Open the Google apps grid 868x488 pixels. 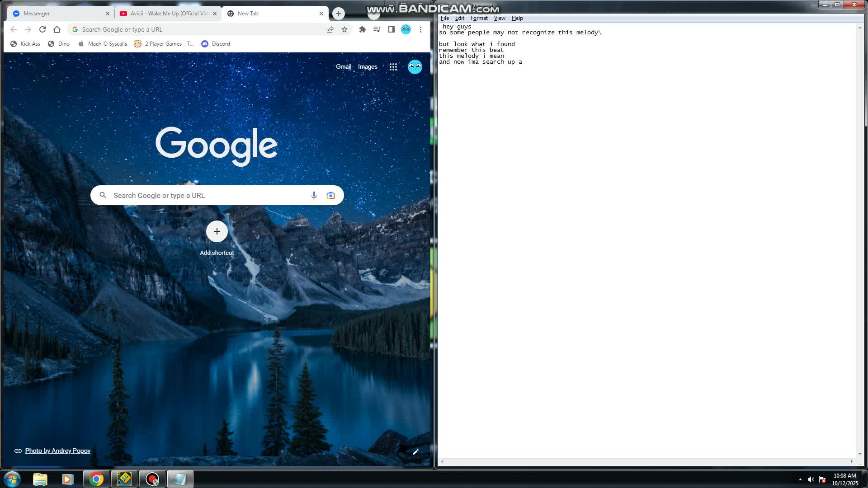[393, 67]
